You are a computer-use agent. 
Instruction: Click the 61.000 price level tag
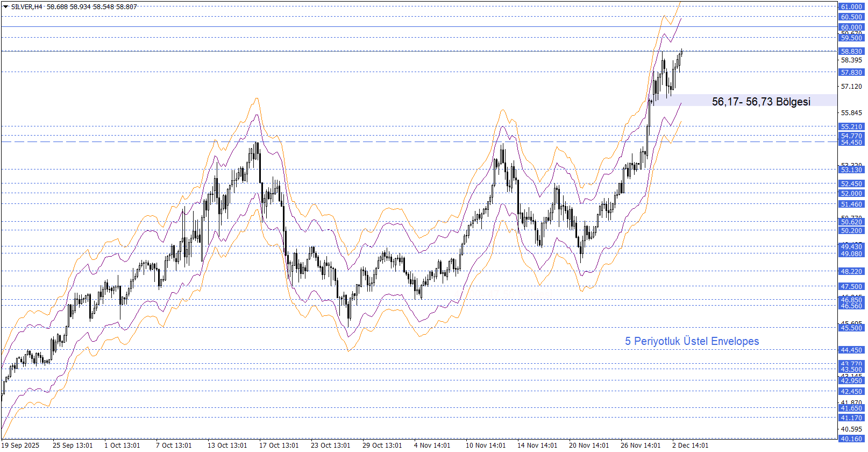[x=851, y=6]
